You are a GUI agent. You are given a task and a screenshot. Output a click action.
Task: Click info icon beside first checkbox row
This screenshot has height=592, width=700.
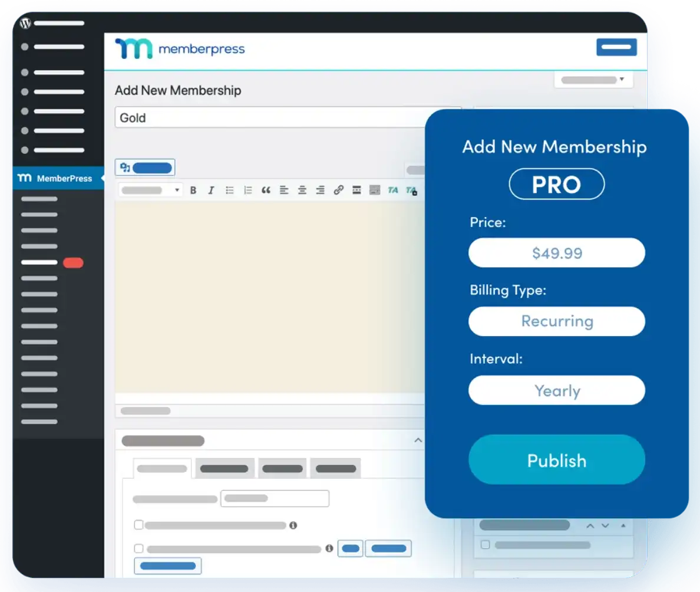pos(293,525)
